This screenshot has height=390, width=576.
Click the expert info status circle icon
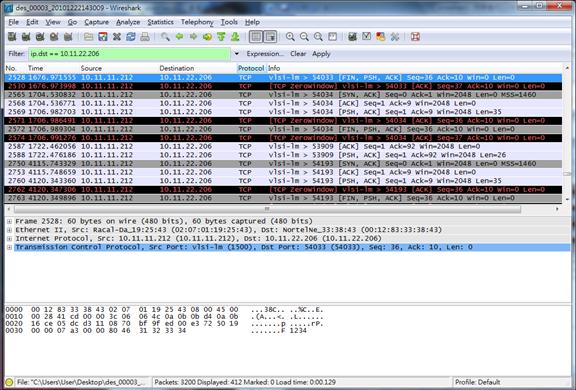[10, 382]
